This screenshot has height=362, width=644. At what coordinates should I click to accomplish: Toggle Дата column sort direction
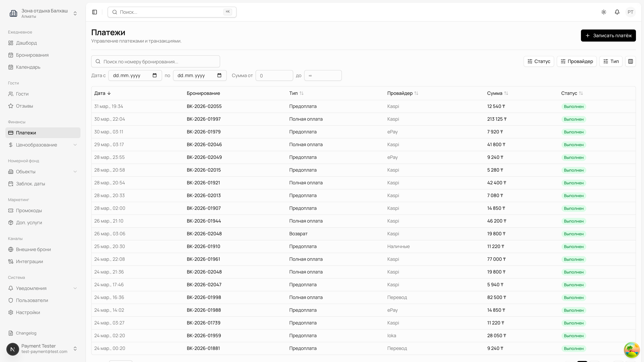(x=102, y=93)
